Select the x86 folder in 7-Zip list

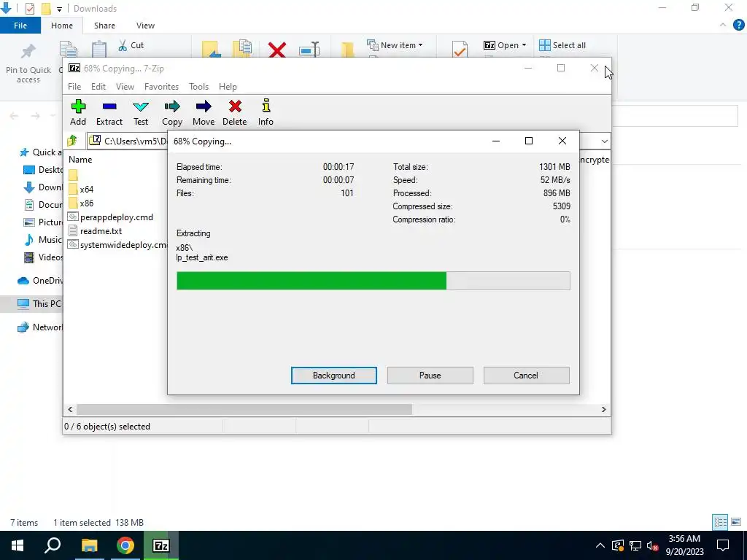(x=81, y=203)
